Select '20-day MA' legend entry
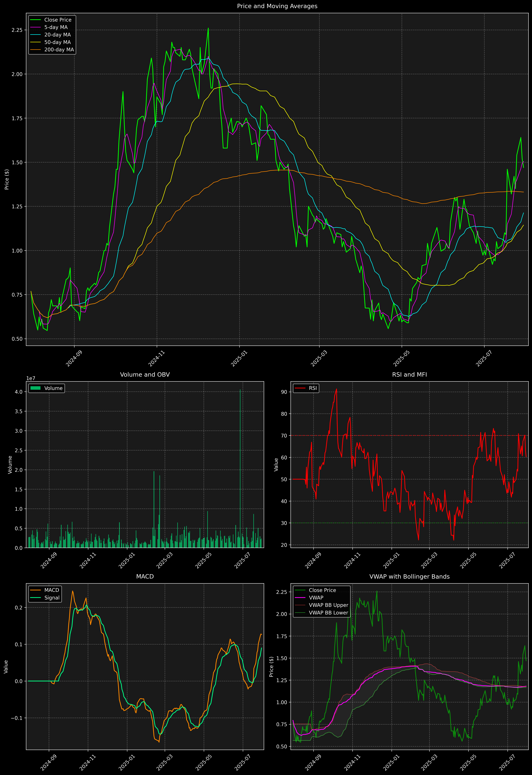 point(57,35)
